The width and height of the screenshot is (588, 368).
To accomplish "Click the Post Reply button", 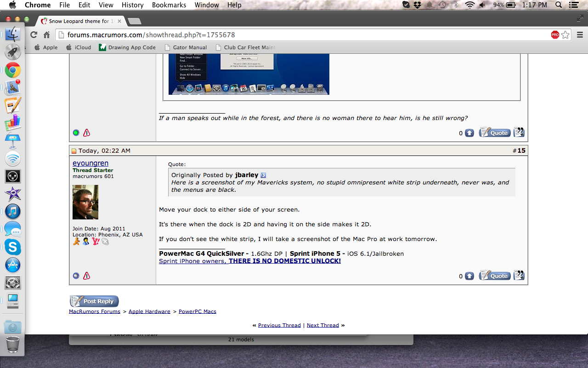I will [94, 301].
